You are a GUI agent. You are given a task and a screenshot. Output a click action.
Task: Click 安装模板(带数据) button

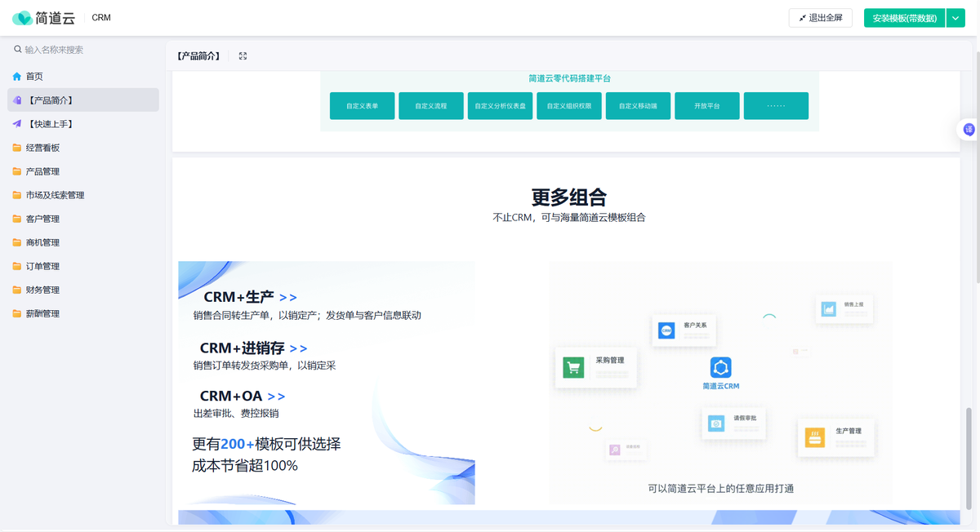904,18
